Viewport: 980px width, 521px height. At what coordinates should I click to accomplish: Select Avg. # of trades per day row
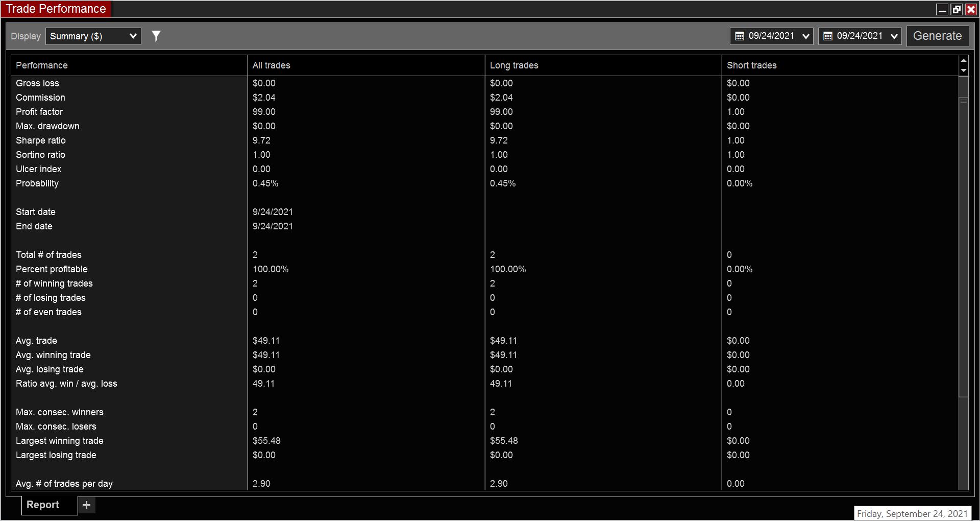(x=485, y=484)
